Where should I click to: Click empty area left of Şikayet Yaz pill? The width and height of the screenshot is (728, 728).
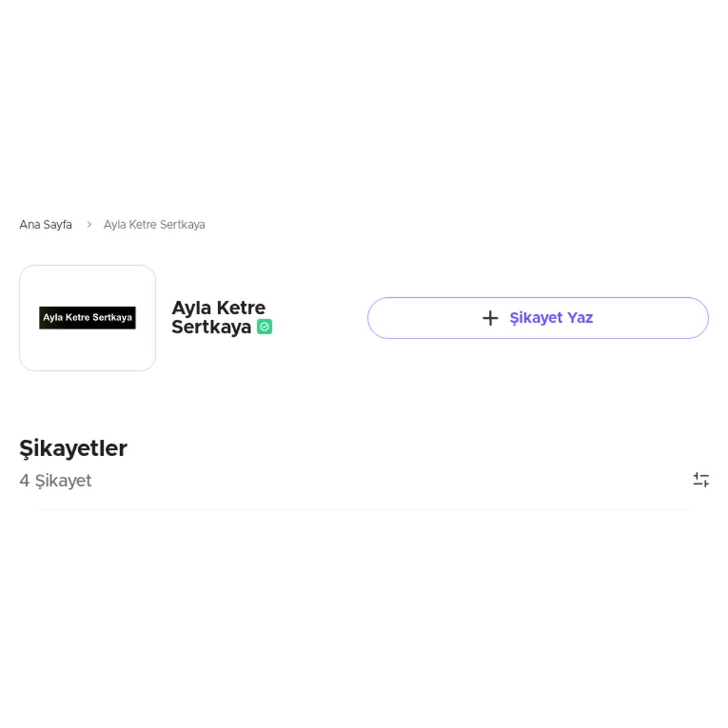point(318,318)
